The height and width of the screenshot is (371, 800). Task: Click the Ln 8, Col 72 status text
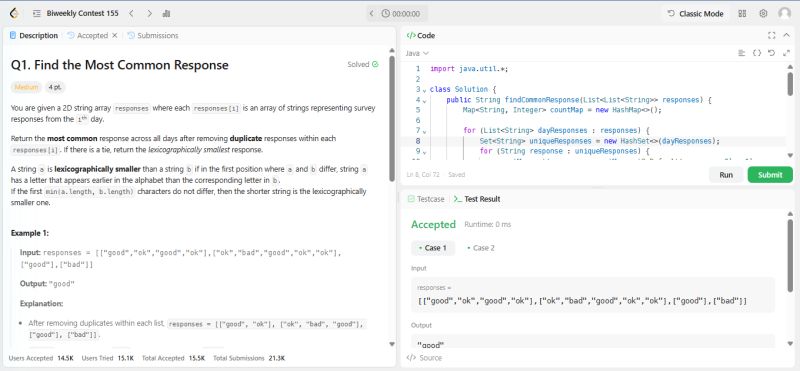coord(423,175)
